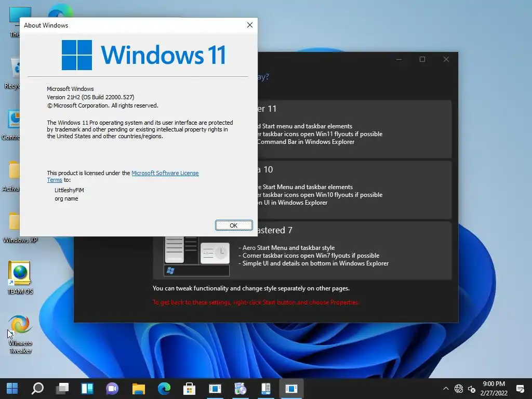Open the Widgets panel from taskbar
The width and height of the screenshot is (532, 399).
(x=87, y=389)
